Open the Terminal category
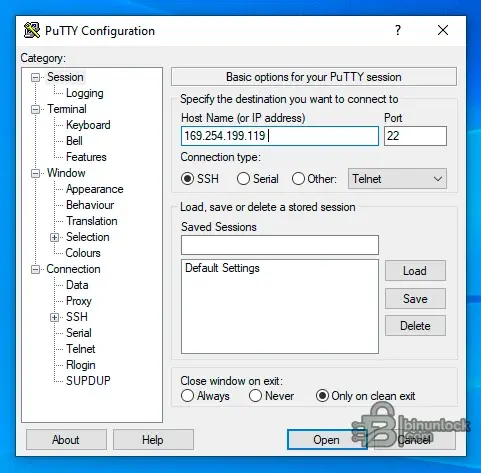481x473 pixels. (x=67, y=109)
